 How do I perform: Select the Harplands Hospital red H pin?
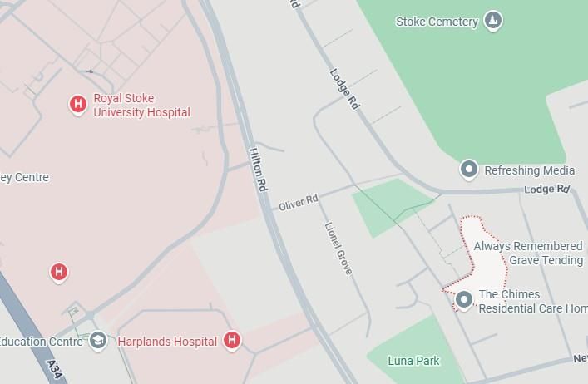232,341
